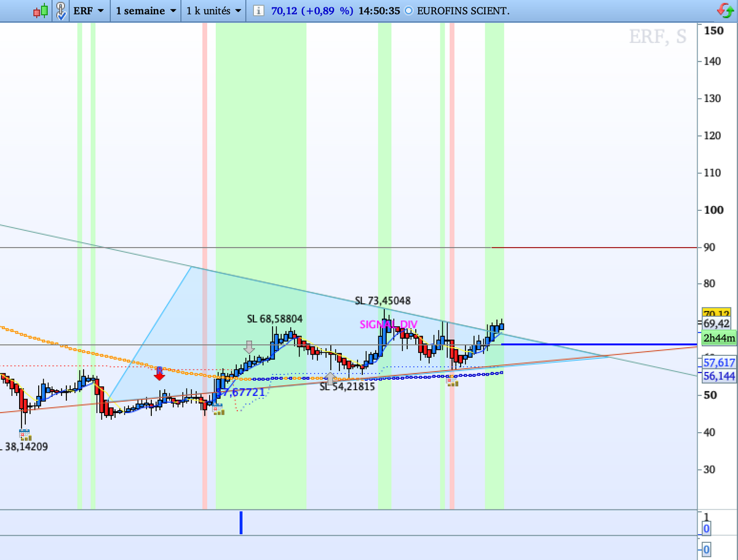The image size is (738, 560).
Task: Click the 0 value tag of bottom indicator panel
Action: coord(707,550)
